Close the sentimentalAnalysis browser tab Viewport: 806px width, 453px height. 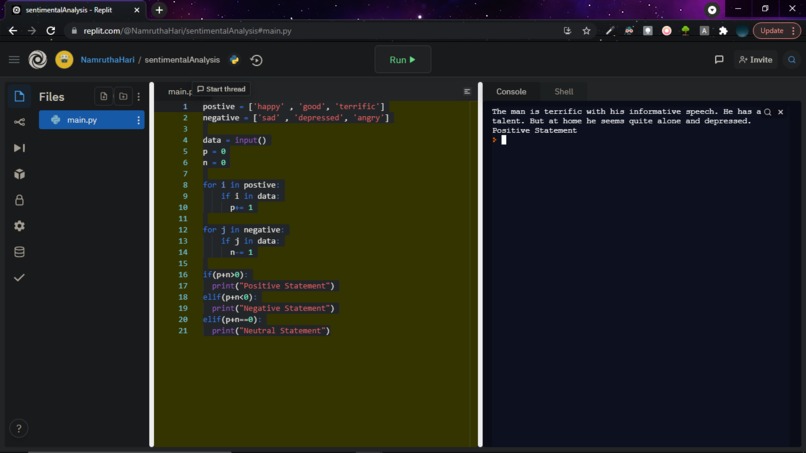137,10
